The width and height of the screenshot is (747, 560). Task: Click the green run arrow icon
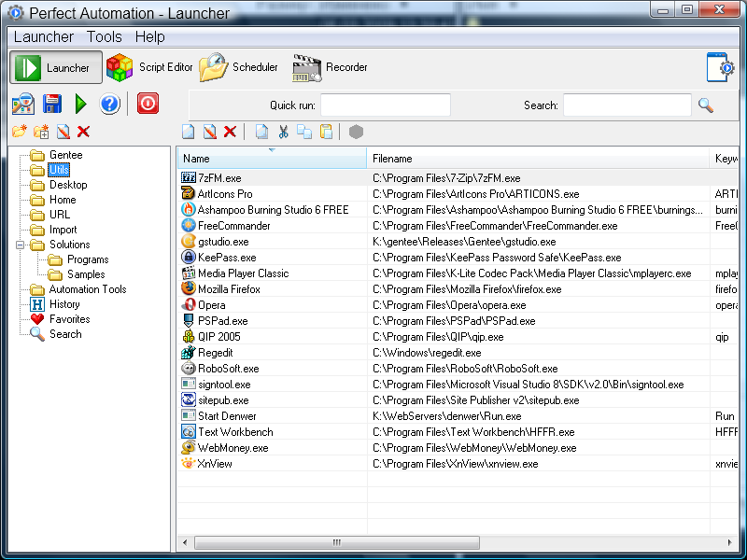click(x=81, y=104)
